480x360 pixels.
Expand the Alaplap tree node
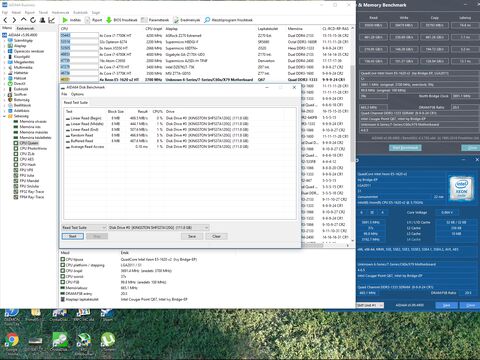click(x=5, y=46)
